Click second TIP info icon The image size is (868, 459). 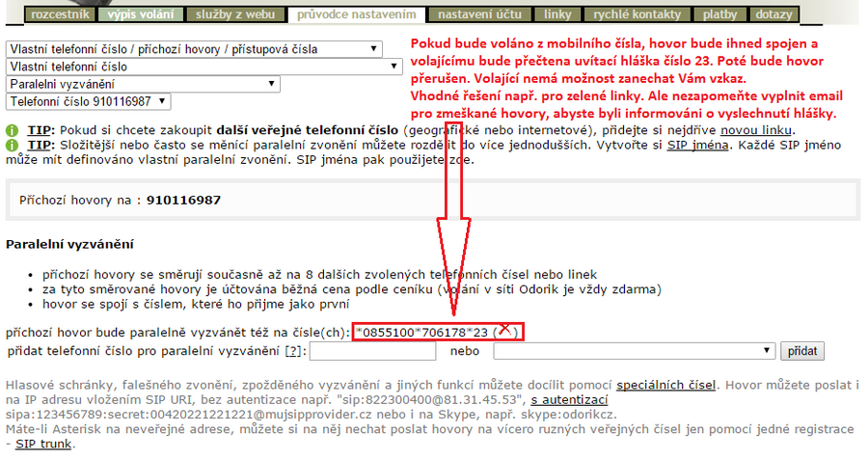click(13, 146)
